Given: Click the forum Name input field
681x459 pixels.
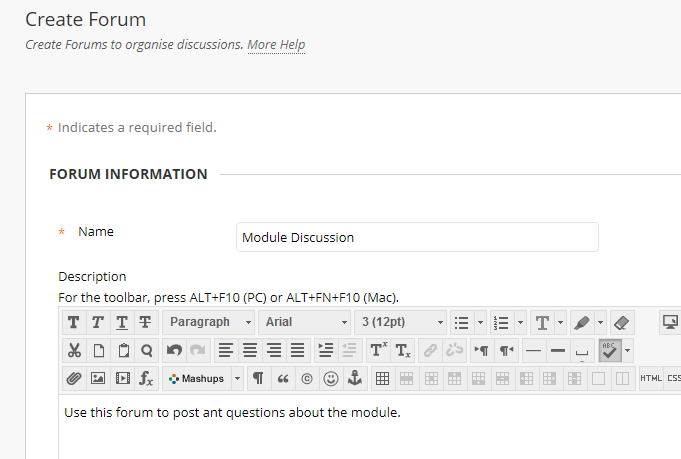Looking at the screenshot, I should (x=417, y=237).
